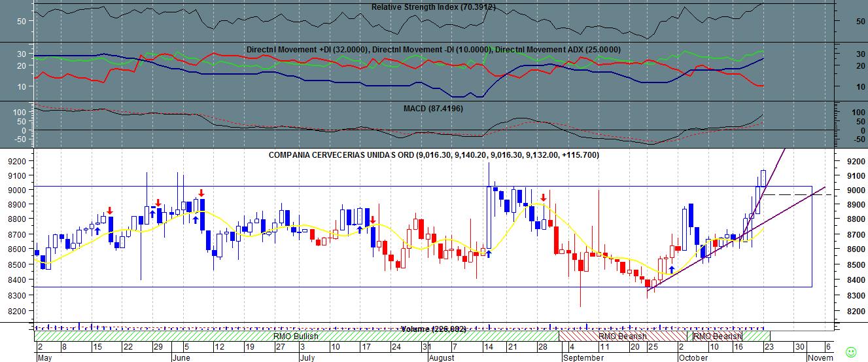Select the RMO Bearish ribbon segment in October

(718, 336)
